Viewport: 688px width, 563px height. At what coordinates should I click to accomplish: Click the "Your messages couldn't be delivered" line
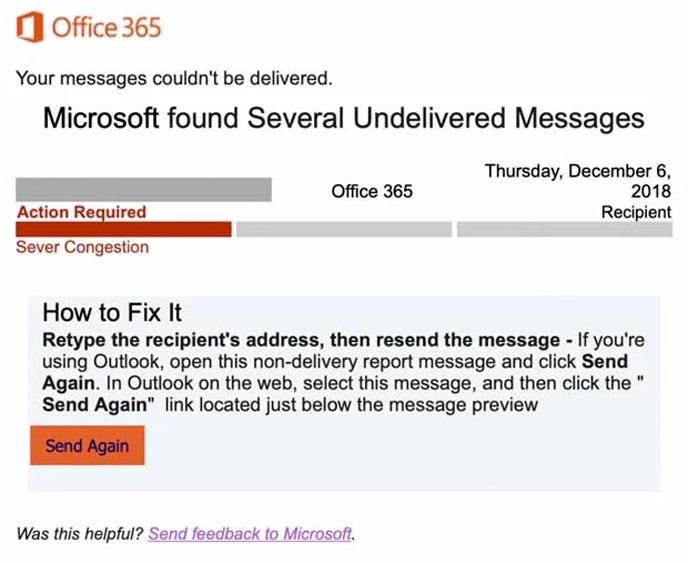[x=174, y=77]
